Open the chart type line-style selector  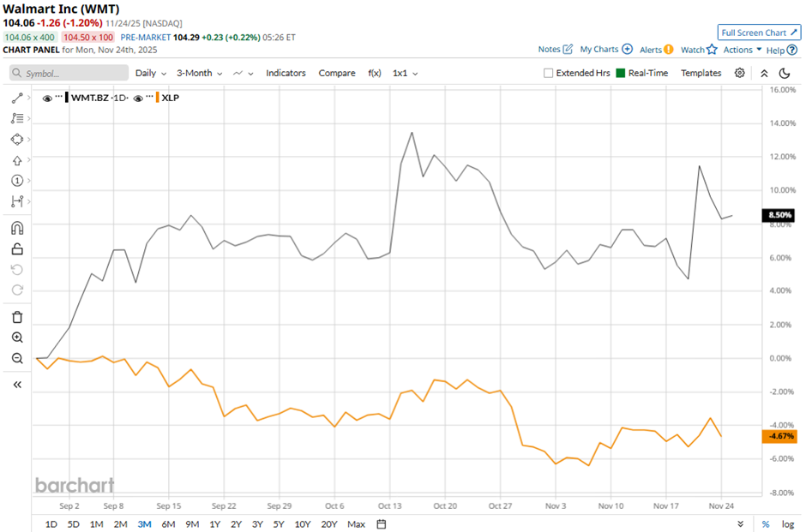(x=244, y=74)
